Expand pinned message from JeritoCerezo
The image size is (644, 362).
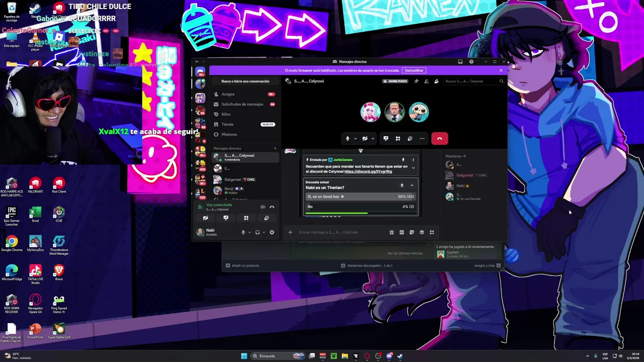tap(413, 168)
